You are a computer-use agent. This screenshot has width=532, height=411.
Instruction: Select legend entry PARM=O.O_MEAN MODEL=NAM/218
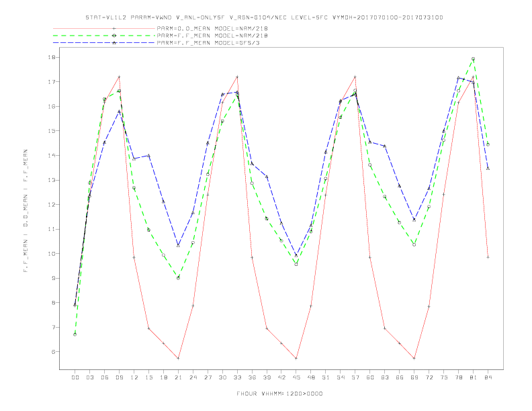212,28
